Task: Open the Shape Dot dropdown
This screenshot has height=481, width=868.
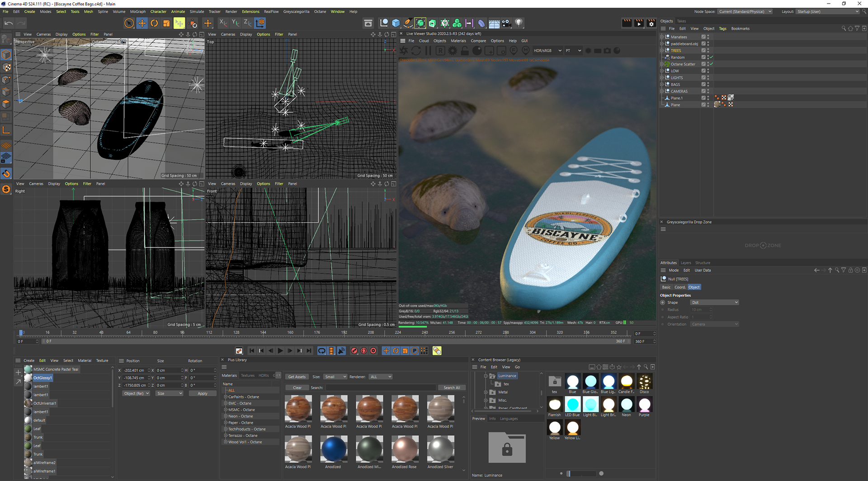Action: 714,302
